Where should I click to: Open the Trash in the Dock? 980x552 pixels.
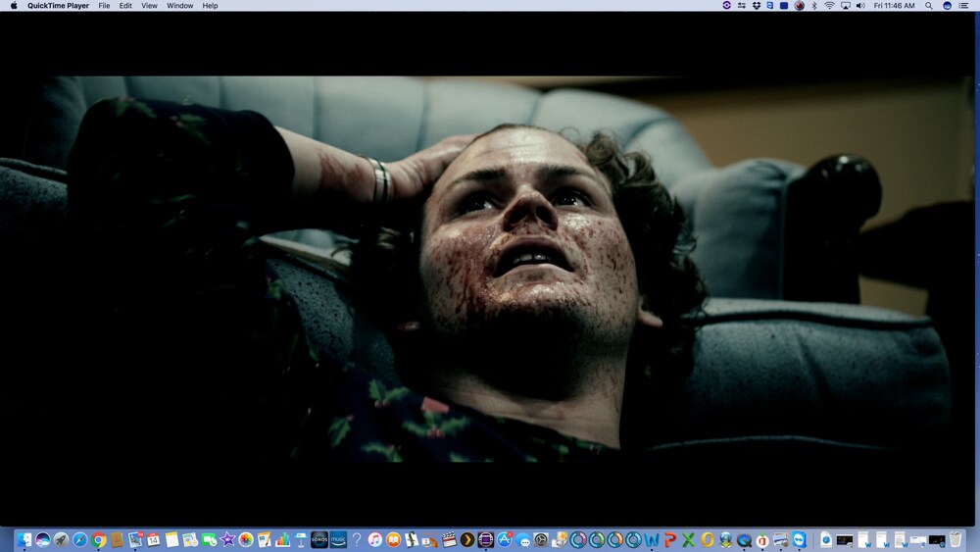pyautogui.click(x=955, y=539)
